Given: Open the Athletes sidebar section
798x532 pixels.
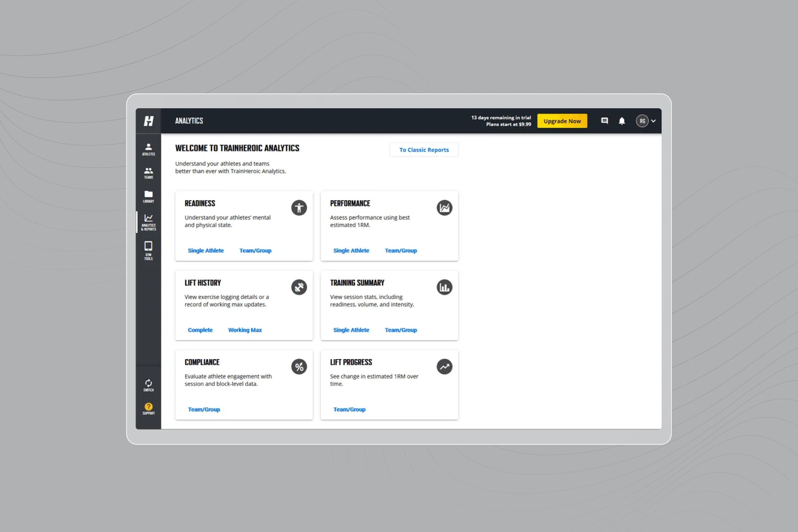Looking at the screenshot, I should 148,149.
